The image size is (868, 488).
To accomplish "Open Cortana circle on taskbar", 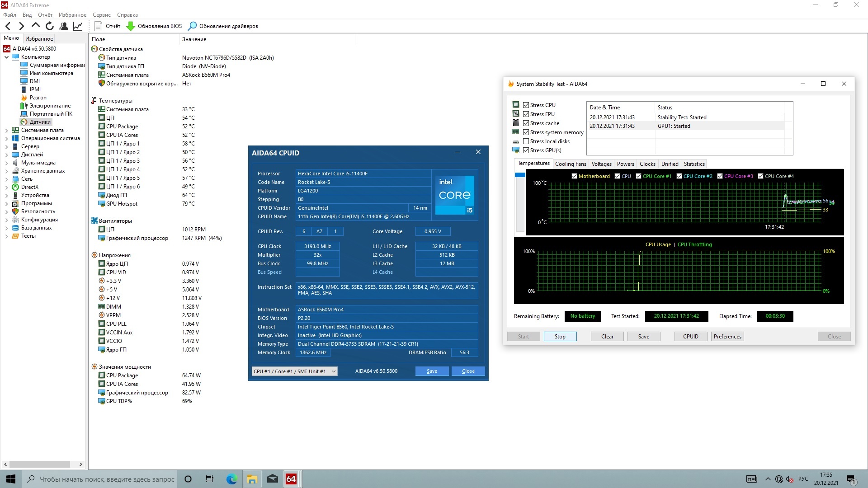I will (x=188, y=479).
